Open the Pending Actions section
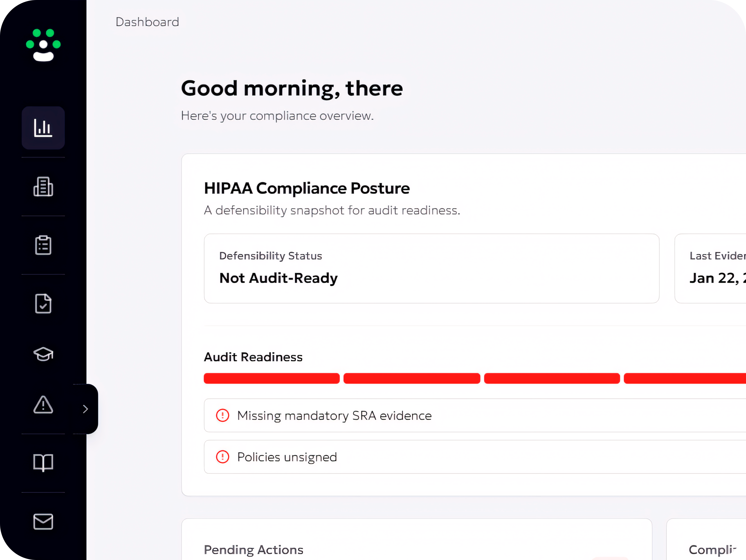Viewport: 746px width, 560px height. tap(253, 550)
